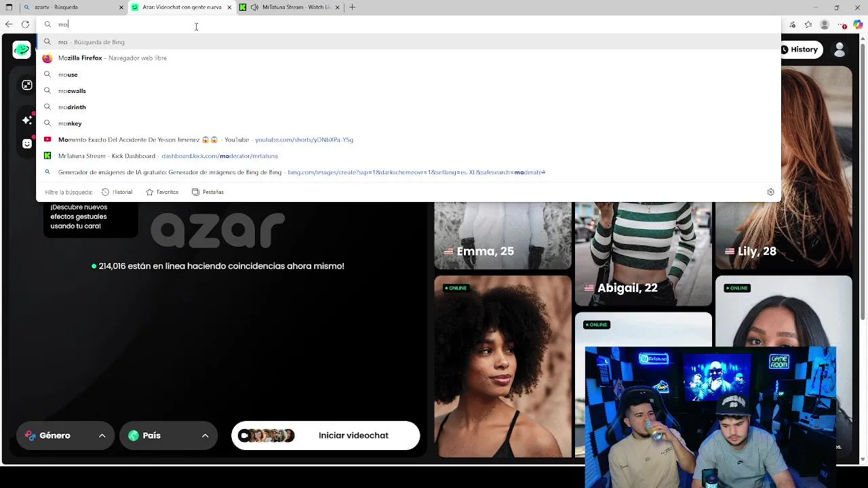Click the browser Back arrow
The width and height of the screenshot is (868, 488).
[8, 24]
